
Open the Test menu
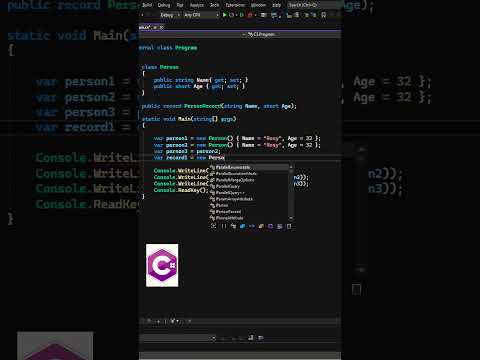(x=180, y=5)
